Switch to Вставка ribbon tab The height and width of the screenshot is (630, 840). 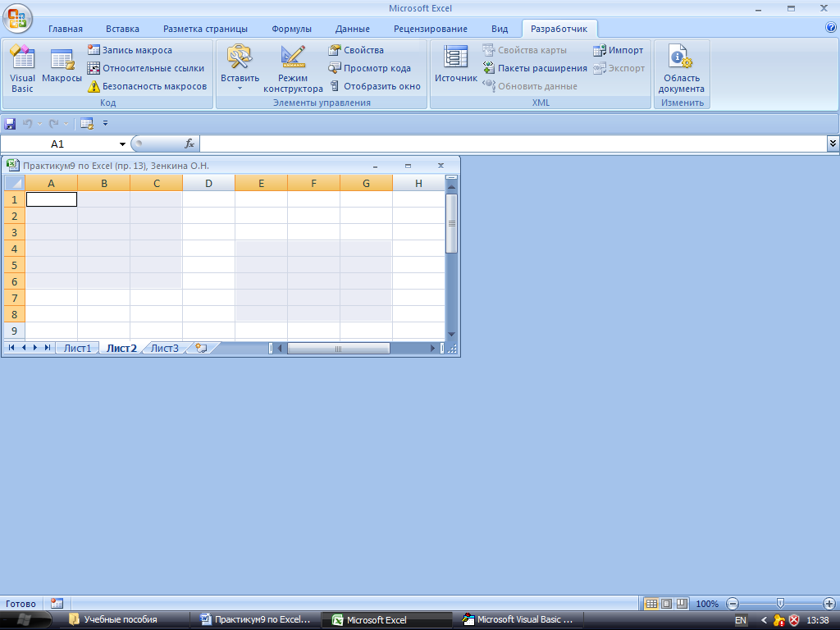point(122,29)
